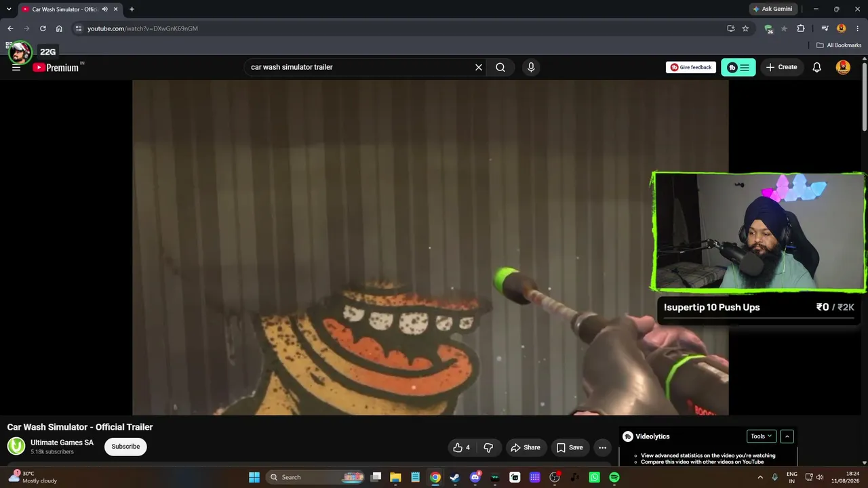The height and width of the screenshot is (488, 868).
Task: Open a new browser tab
Action: click(132, 9)
